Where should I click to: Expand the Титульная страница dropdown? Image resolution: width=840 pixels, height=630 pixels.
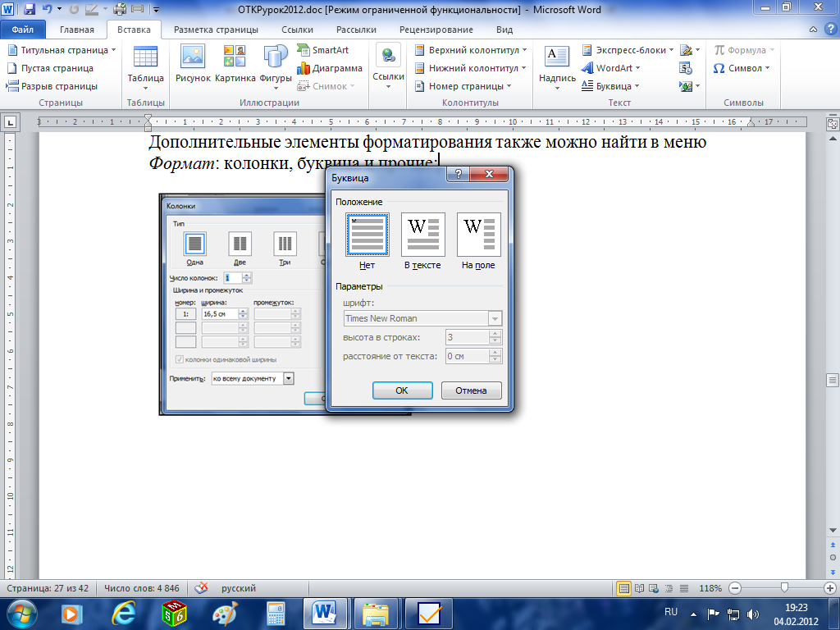[x=113, y=50]
